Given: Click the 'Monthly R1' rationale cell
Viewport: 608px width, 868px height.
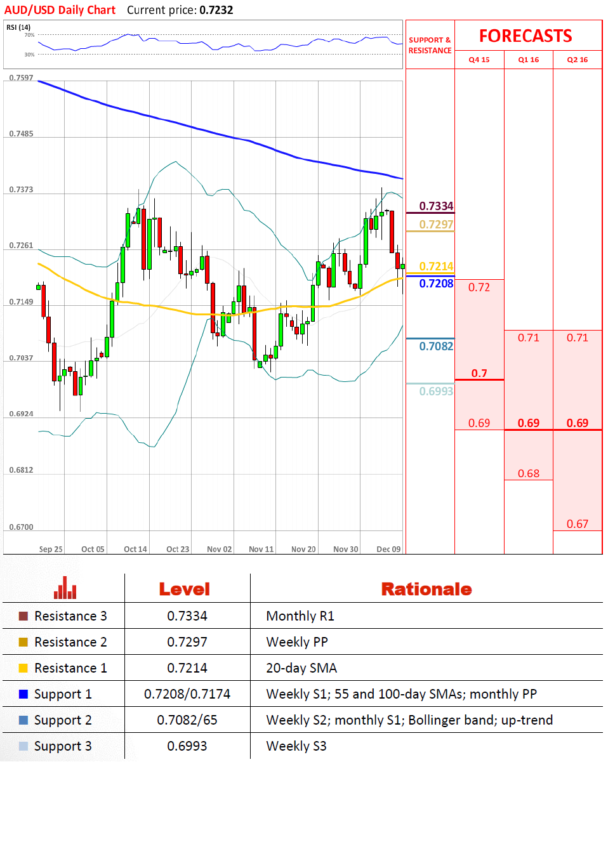Looking at the screenshot, I should [300, 616].
